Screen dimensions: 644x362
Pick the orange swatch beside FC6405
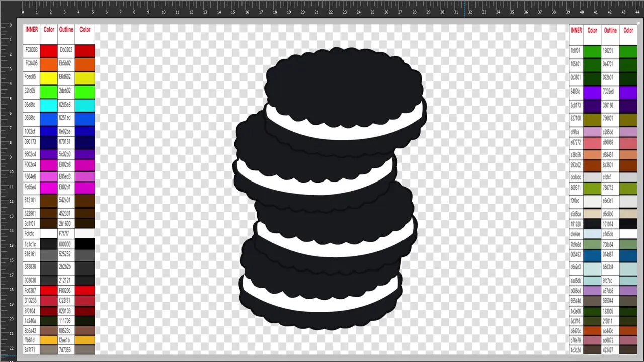(x=49, y=64)
